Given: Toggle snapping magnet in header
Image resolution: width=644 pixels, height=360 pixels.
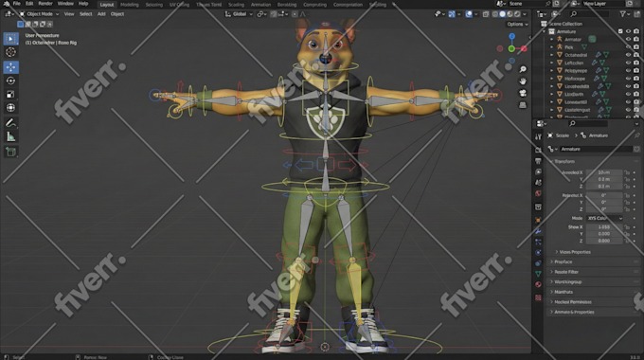Looking at the screenshot, I should point(274,14).
